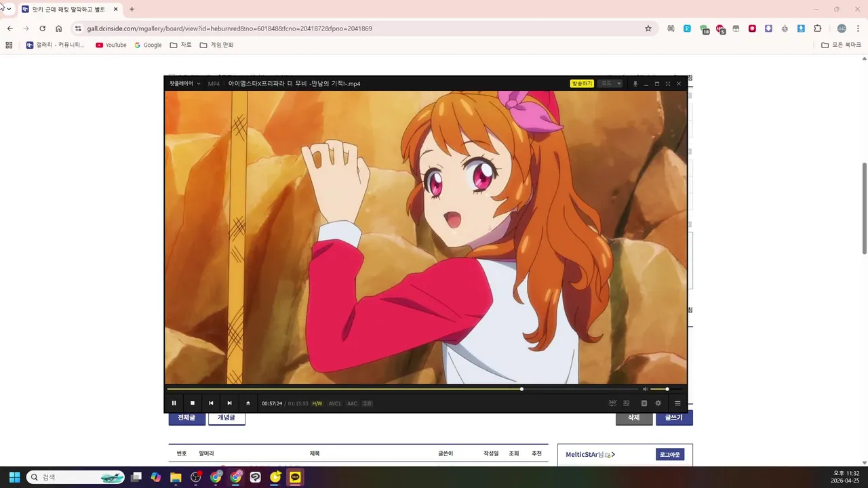Bookmark this page with the star icon
868x488 pixels.
pos(648,28)
